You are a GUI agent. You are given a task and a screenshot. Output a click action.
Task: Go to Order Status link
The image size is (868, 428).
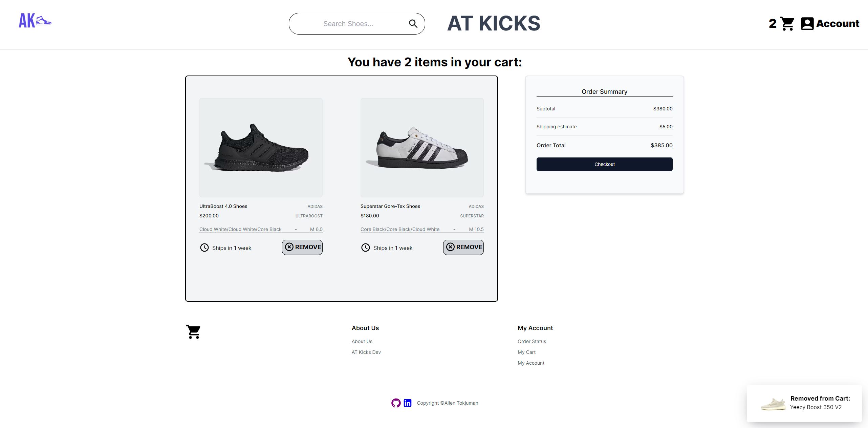click(531, 341)
